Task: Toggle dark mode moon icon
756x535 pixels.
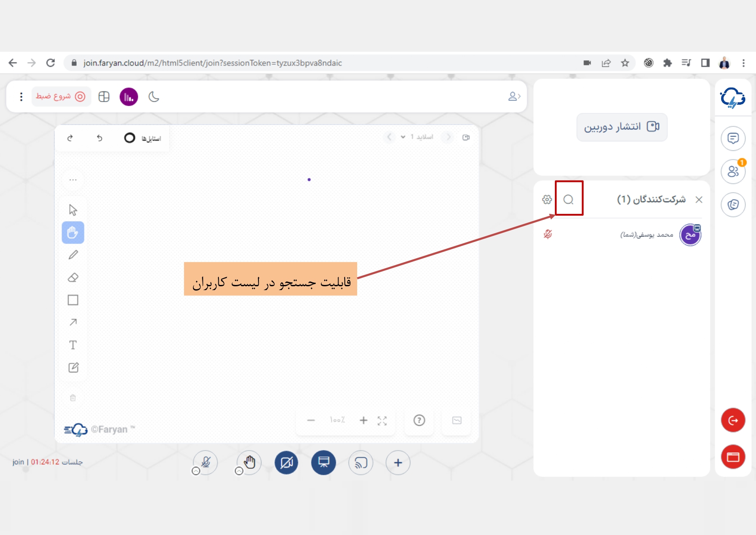Action: coord(154,97)
